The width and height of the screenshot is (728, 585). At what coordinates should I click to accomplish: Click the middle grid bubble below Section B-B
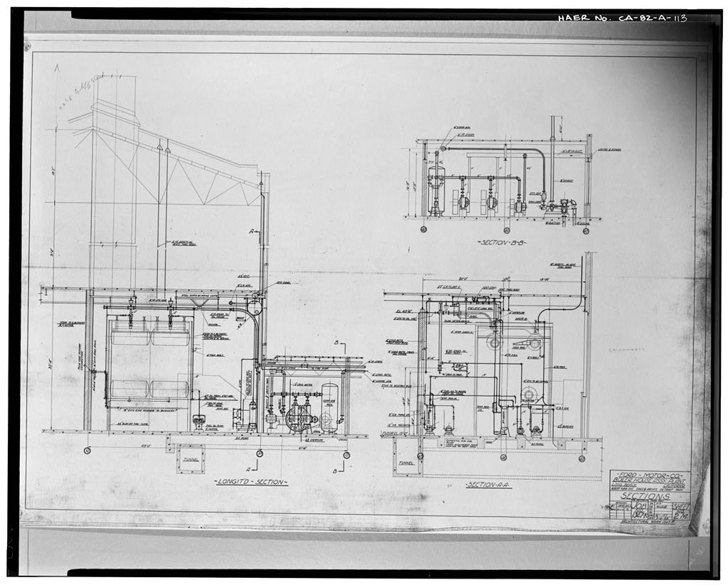[506, 230]
